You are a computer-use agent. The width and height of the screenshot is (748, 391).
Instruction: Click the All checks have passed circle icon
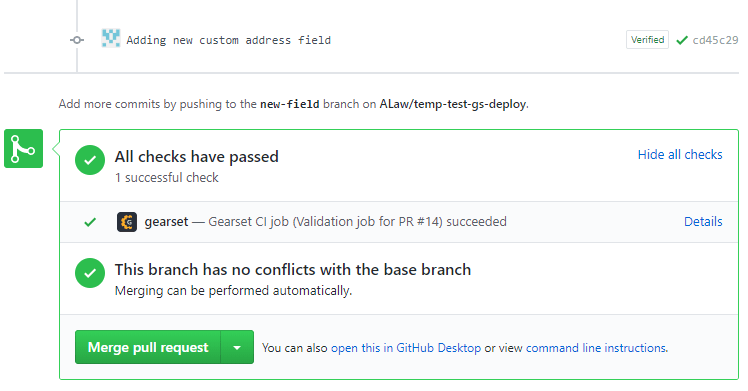[90, 160]
